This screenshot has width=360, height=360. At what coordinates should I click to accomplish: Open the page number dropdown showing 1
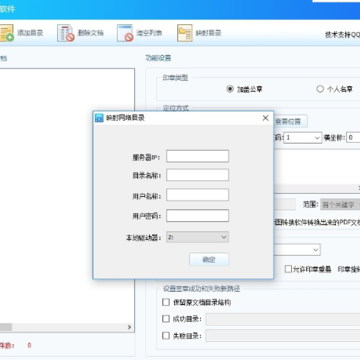[x=302, y=138]
